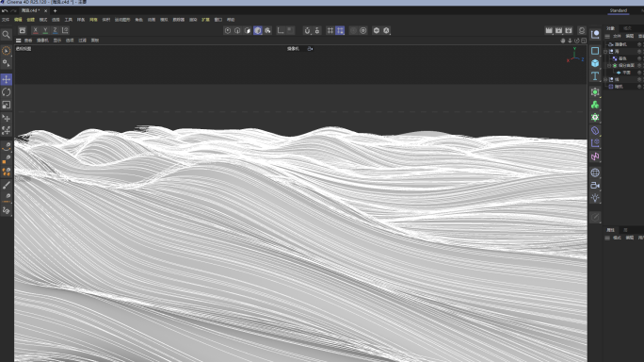Add a Camera object from palette
Screen dimensions: 644x362
[x=595, y=186]
